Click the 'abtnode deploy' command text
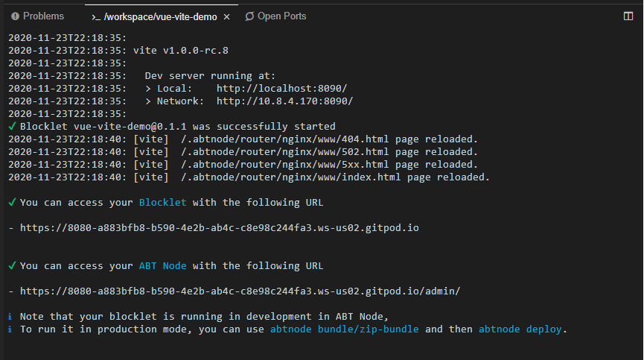The image size is (644, 360). [520, 329]
